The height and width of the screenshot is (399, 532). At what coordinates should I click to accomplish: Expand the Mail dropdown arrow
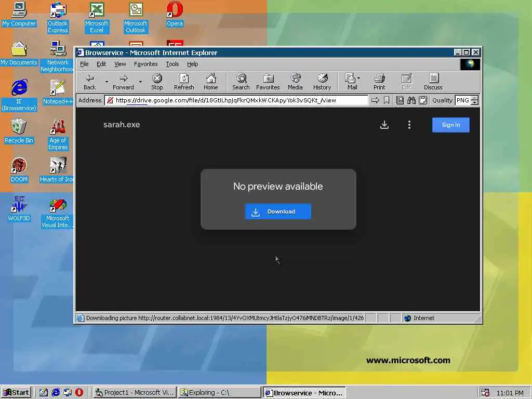[x=359, y=78]
